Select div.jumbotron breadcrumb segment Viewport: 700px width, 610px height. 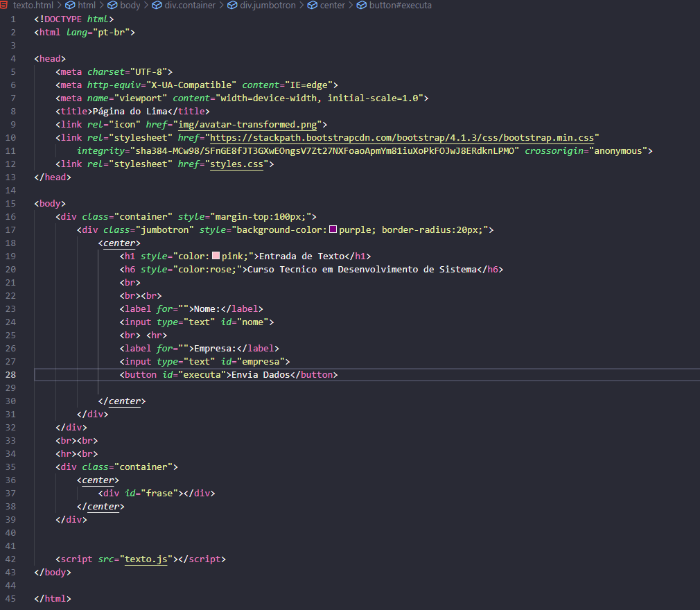tap(261, 6)
